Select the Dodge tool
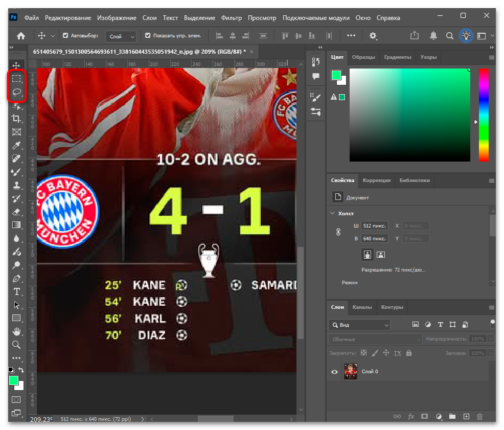 click(16, 265)
